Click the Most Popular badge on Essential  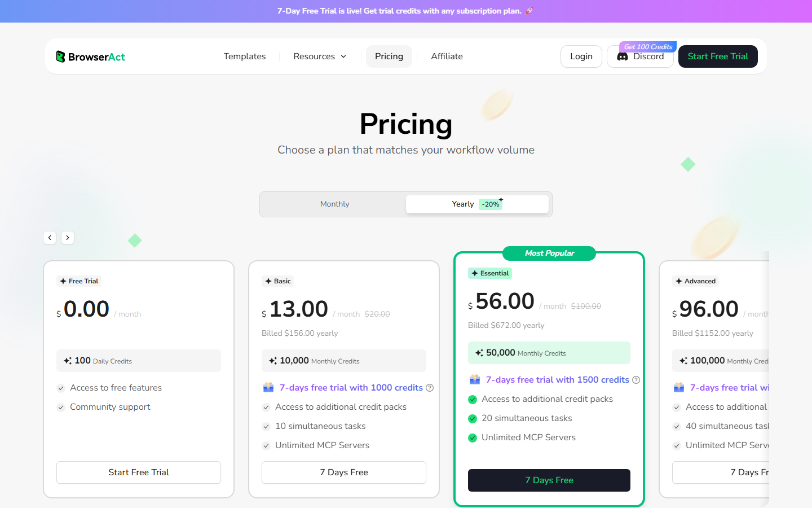click(x=549, y=253)
